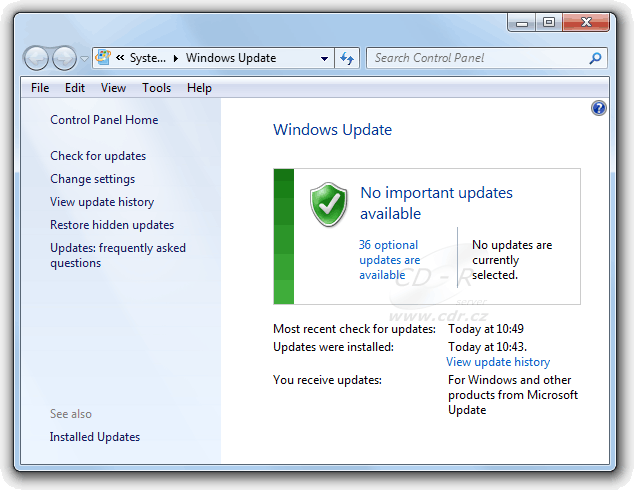The image size is (634, 490).
Task: Click View update history under install time
Action: pos(498,362)
